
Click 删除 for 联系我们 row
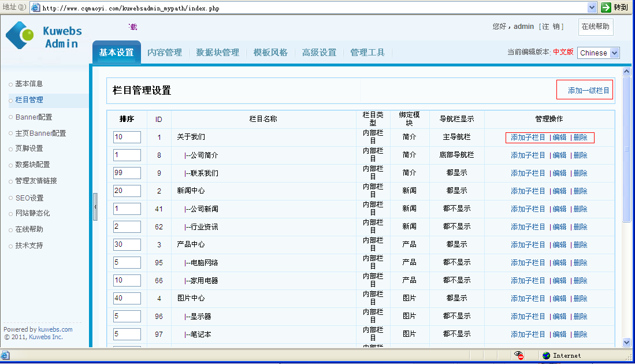(580, 173)
